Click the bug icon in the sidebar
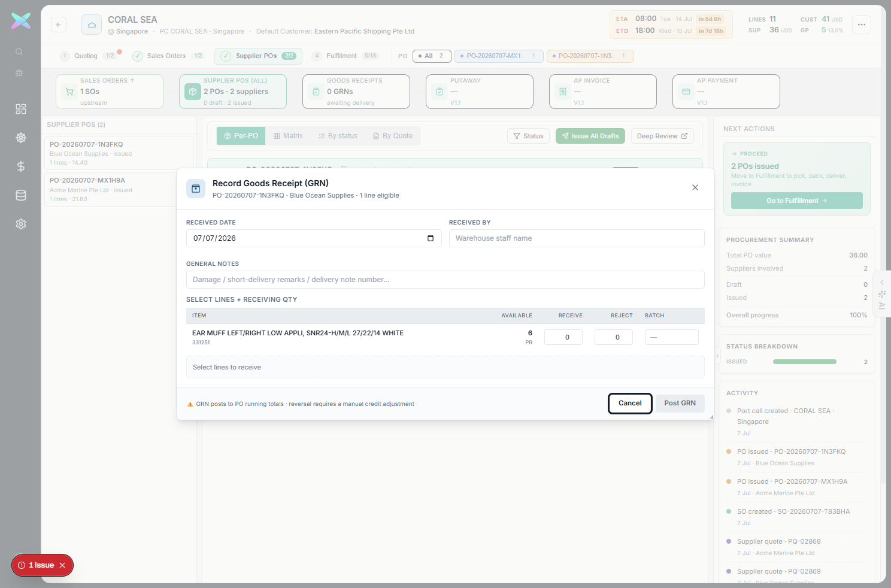Screen dimensions: 891x588 point(19,72)
